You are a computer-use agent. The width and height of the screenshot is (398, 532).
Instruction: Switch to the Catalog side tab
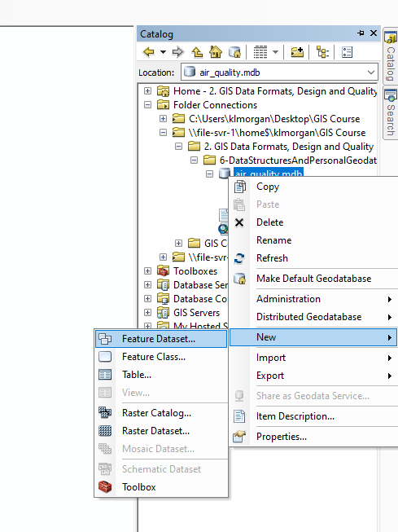[x=391, y=56]
